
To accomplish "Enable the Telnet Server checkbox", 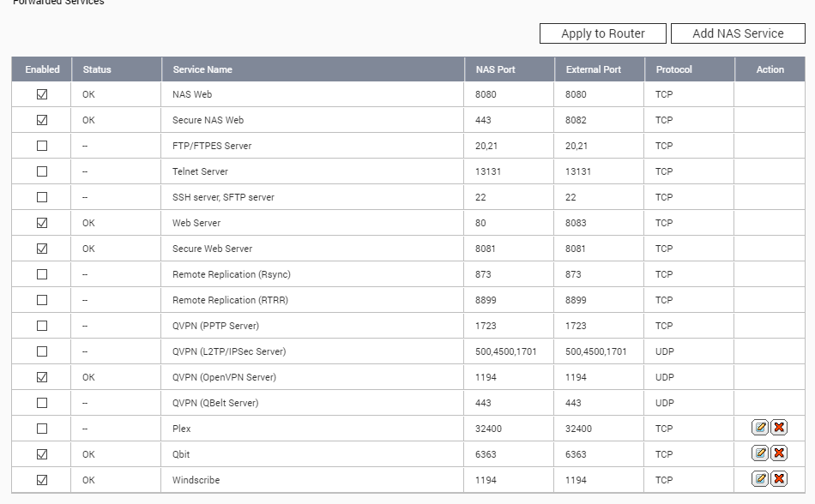I will point(42,171).
